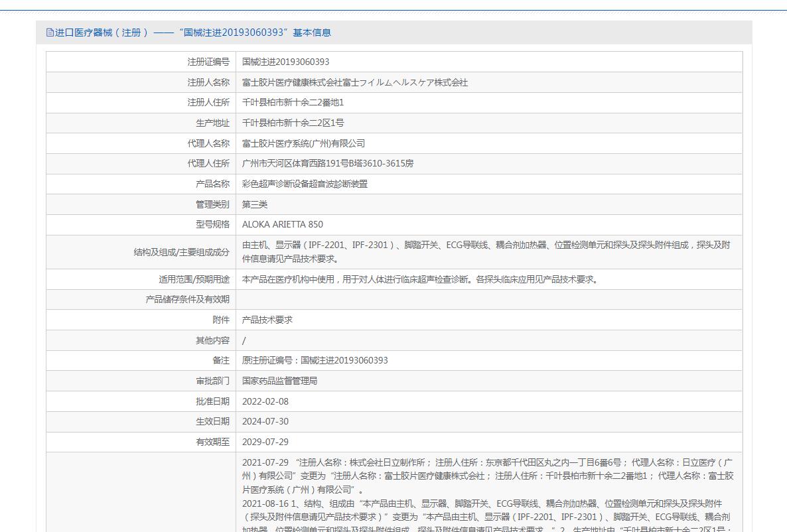
Task: Click the effective date 2024-07-30
Action: click(x=265, y=421)
